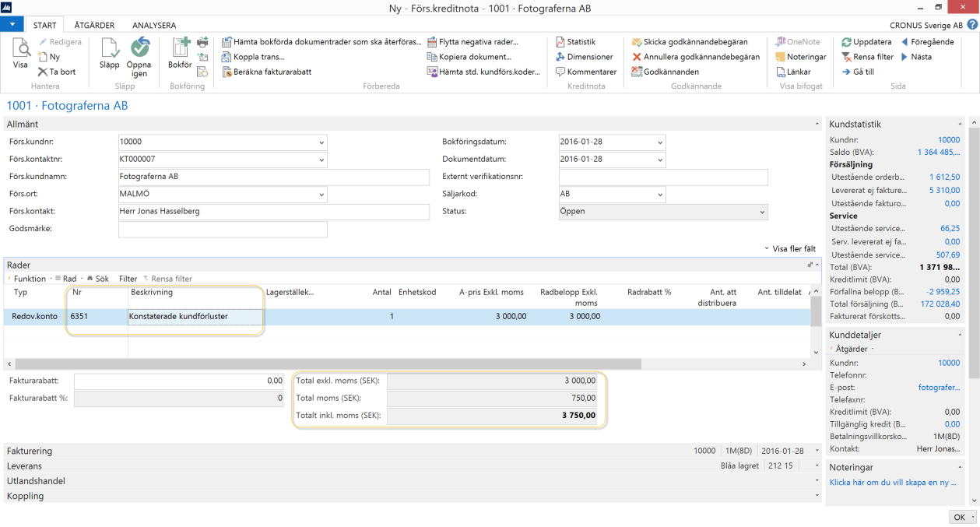Click the Visa document icon

pyautogui.click(x=20, y=53)
